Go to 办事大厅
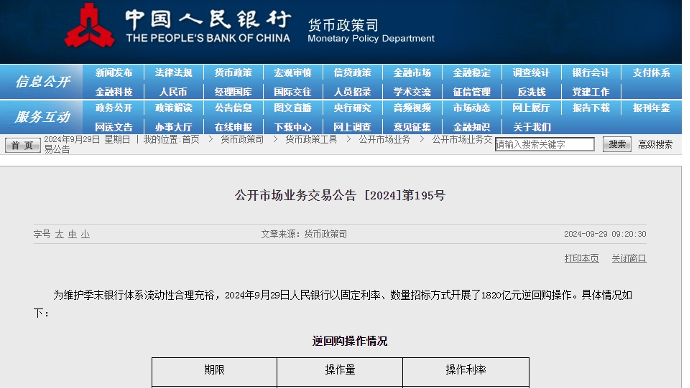Image resolution: width=690 pixels, height=388 pixels. pyautogui.click(x=173, y=127)
